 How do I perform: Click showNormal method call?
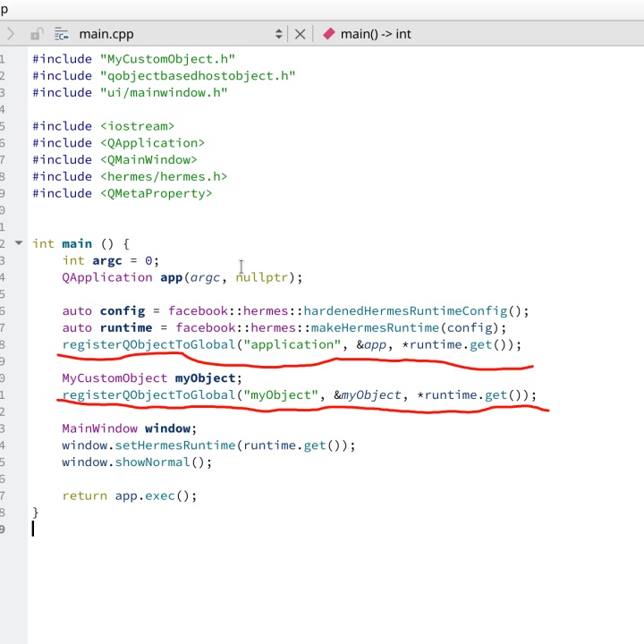tap(152, 462)
